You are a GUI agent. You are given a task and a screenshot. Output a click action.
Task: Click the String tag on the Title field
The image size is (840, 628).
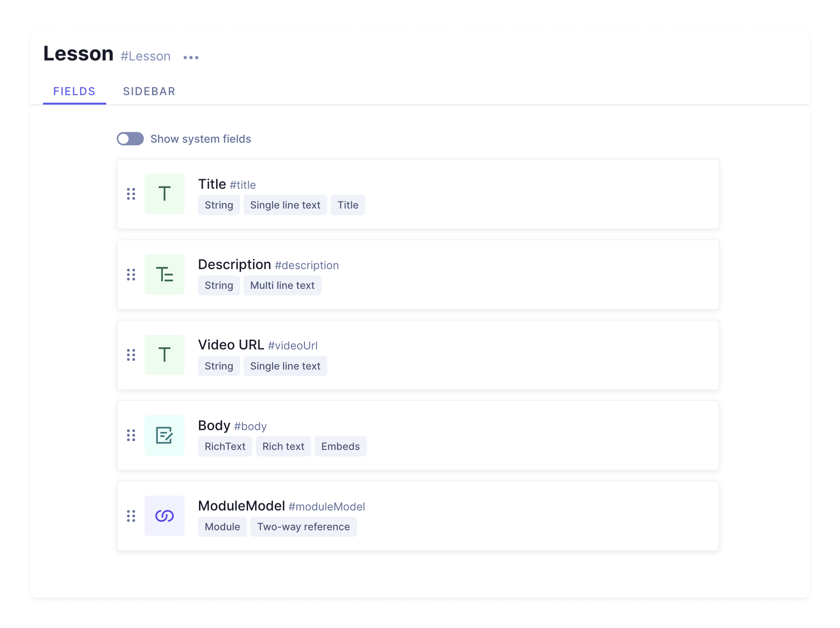point(219,205)
